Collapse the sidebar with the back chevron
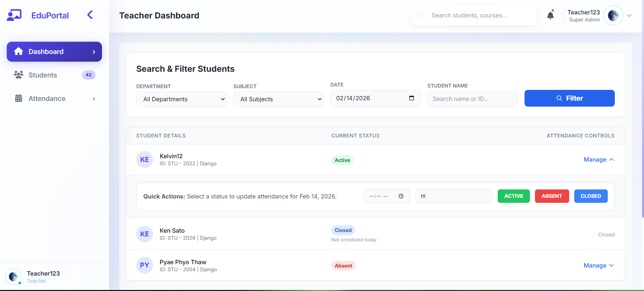Screen dimensions: 644x291 [90, 15]
